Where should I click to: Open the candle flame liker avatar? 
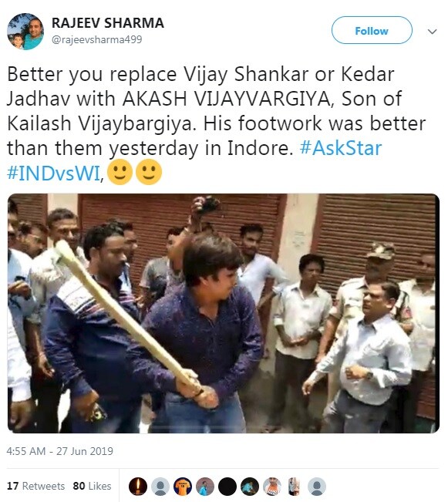138,487
